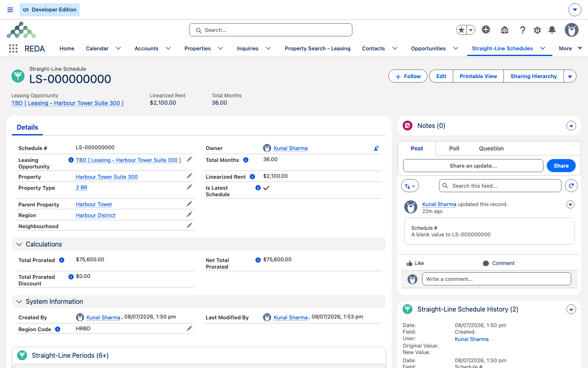Expand the More navigation menu

pos(570,48)
